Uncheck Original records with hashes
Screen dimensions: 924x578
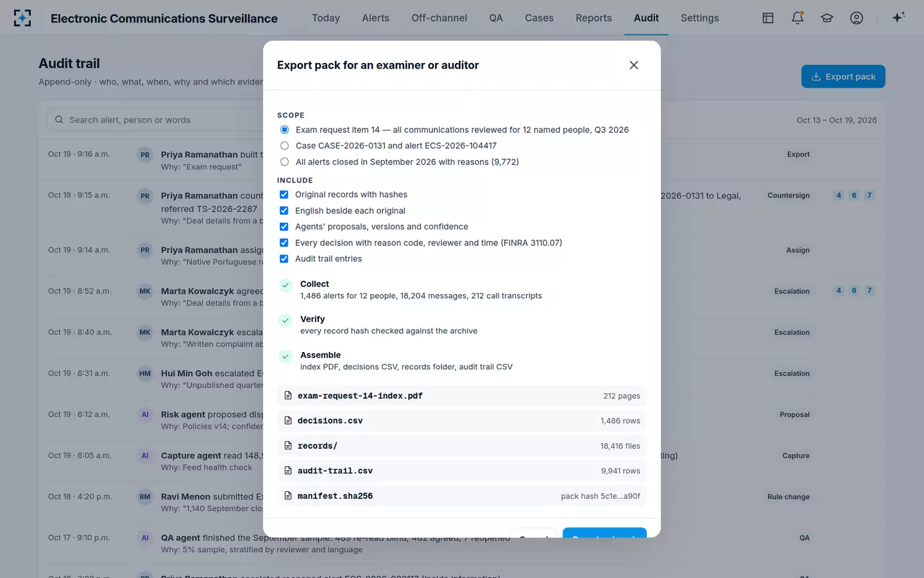point(284,195)
